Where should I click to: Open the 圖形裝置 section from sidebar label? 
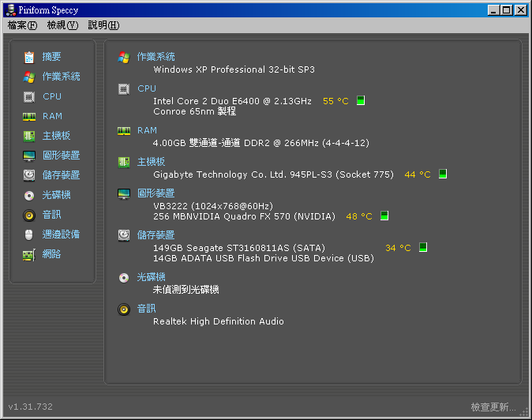pyautogui.click(x=61, y=156)
